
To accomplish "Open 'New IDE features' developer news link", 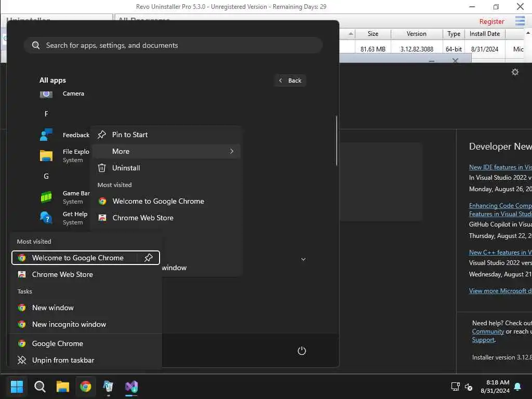I will click(500, 167).
